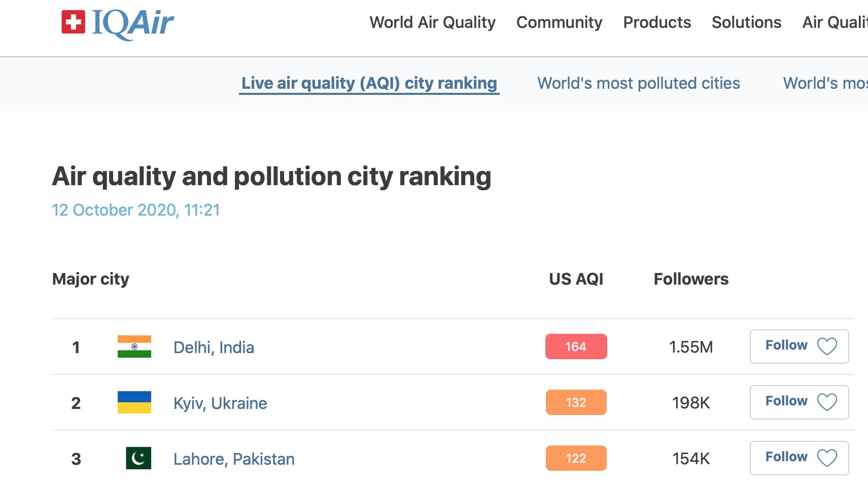Open the Lahore, Pakistan city link
868x484 pixels.
[x=233, y=459]
